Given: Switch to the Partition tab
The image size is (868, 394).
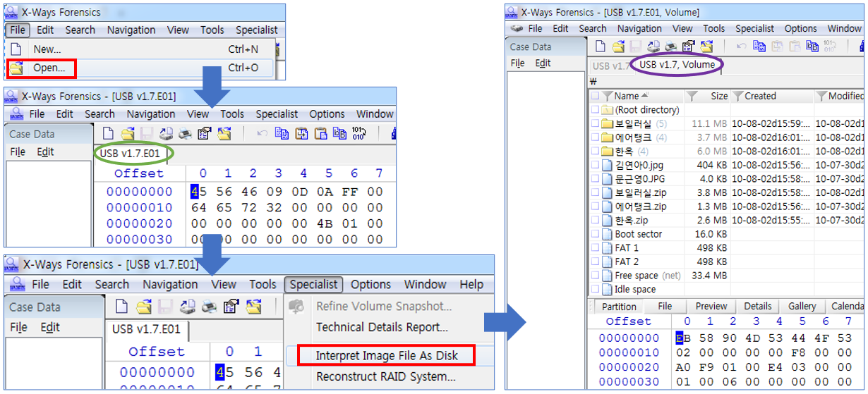Looking at the screenshot, I should coord(618,307).
